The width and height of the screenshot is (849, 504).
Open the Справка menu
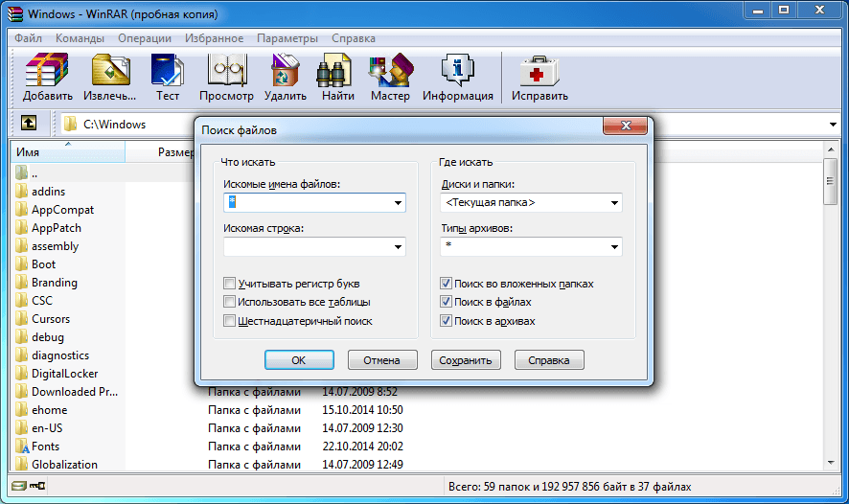point(353,38)
